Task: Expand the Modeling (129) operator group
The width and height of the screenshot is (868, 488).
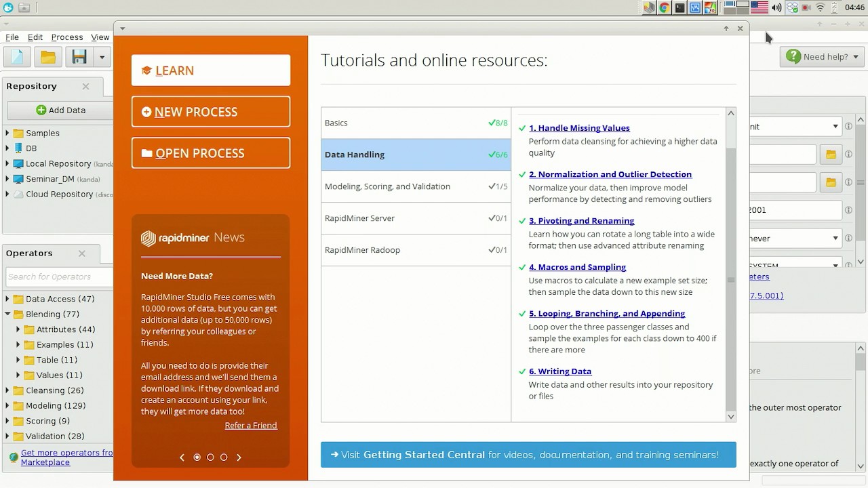Action: coord(7,406)
